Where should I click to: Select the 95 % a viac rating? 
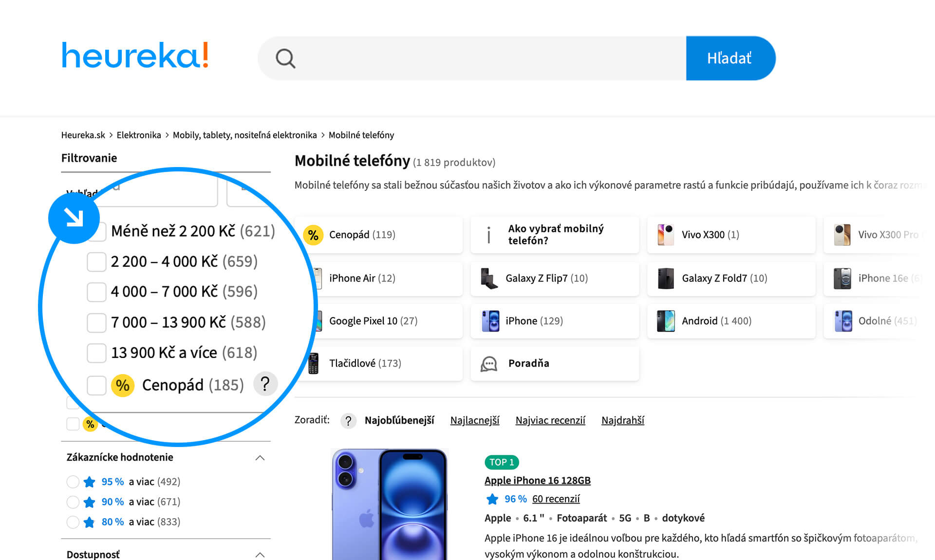(x=73, y=482)
